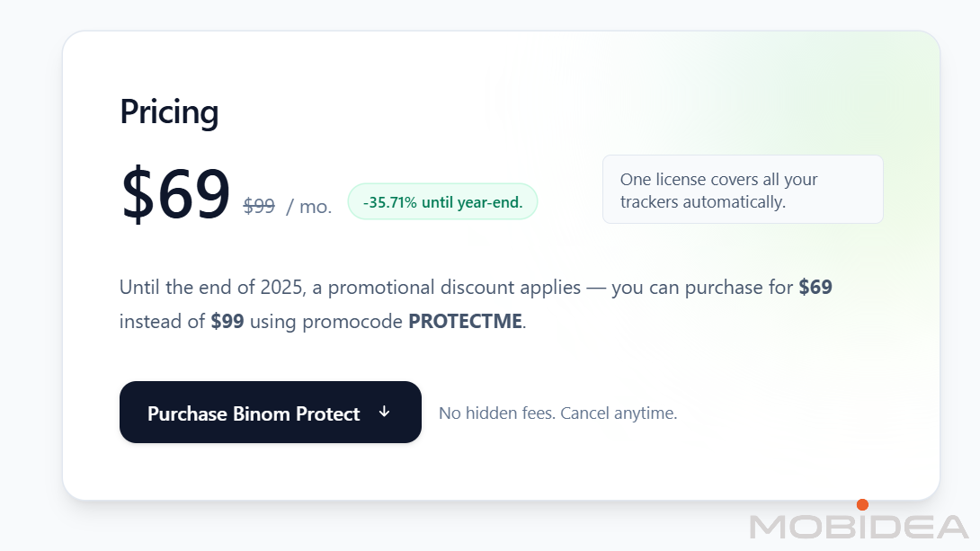Viewport: 980px width, 551px height.
Task: Click the orange dot above the MOBIDEA logo
Action: coord(864,504)
